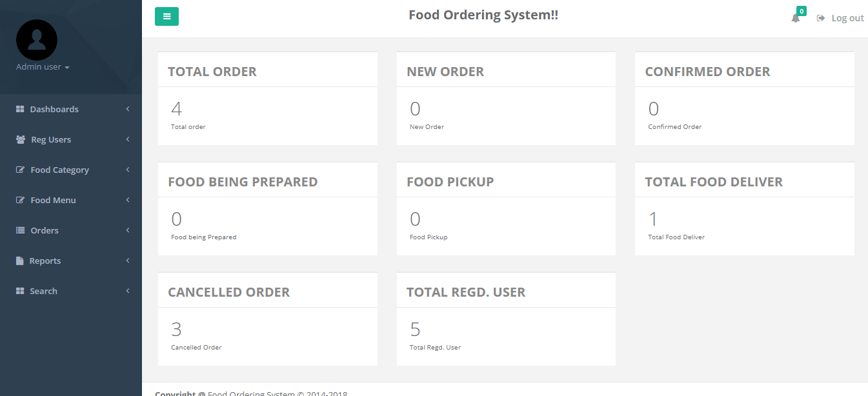This screenshot has width=868, height=396.
Task: Expand the Dashboards chevron arrow
Action: 128,109
